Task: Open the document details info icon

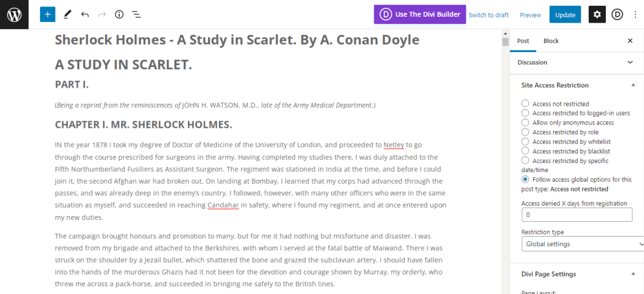Action: tap(119, 14)
